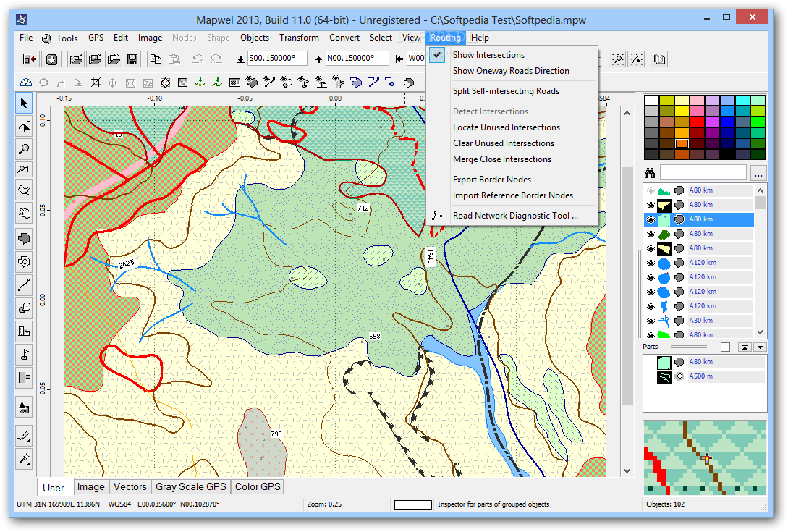Screen dimensions: 788x532
Task: Click the open book icon in toolbar
Action: [x=659, y=59]
